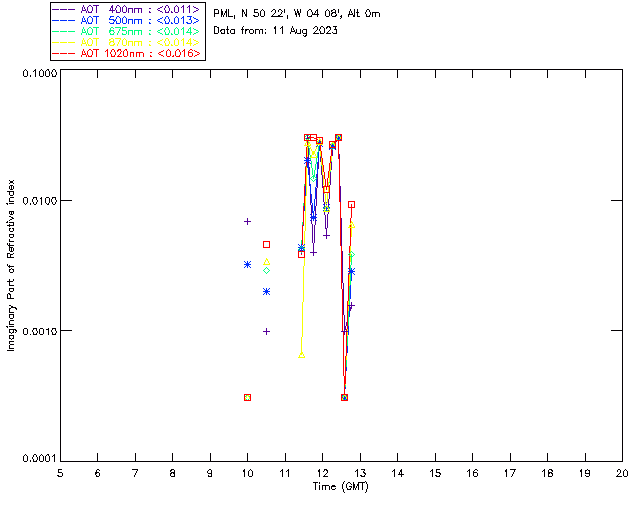Select the station text 'PML, N 50 22', W 04 08', Alt 0m'
The image size is (640, 512).
click(x=297, y=13)
